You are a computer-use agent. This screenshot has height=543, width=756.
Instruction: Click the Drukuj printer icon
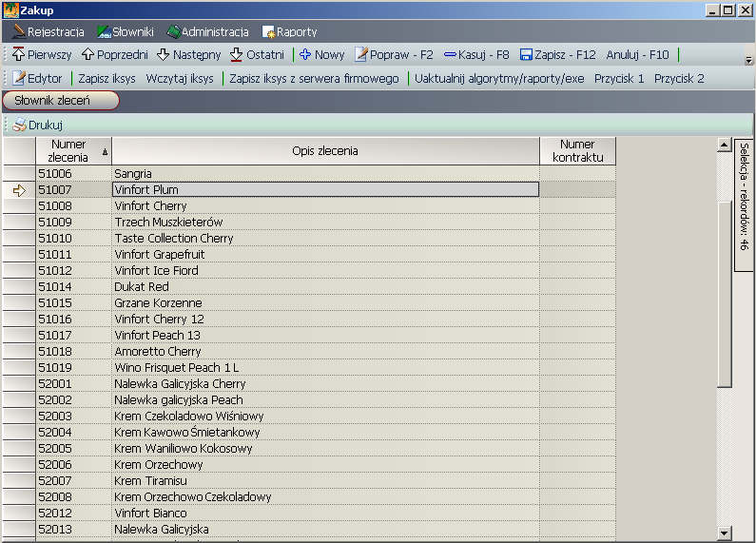pyautogui.click(x=19, y=125)
